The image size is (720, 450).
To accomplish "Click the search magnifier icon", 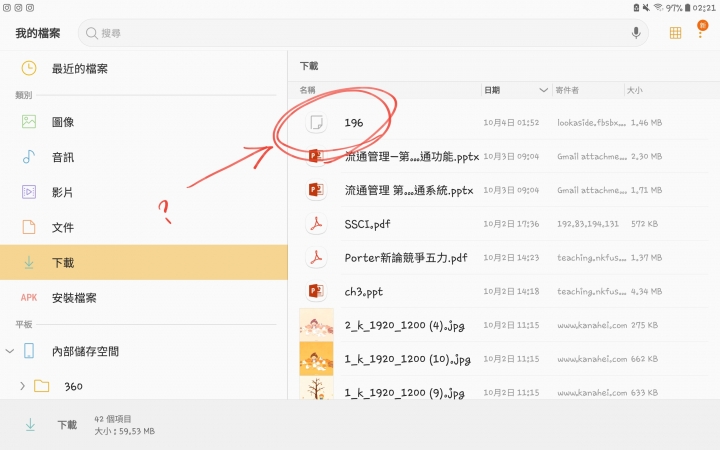I will (92, 33).
